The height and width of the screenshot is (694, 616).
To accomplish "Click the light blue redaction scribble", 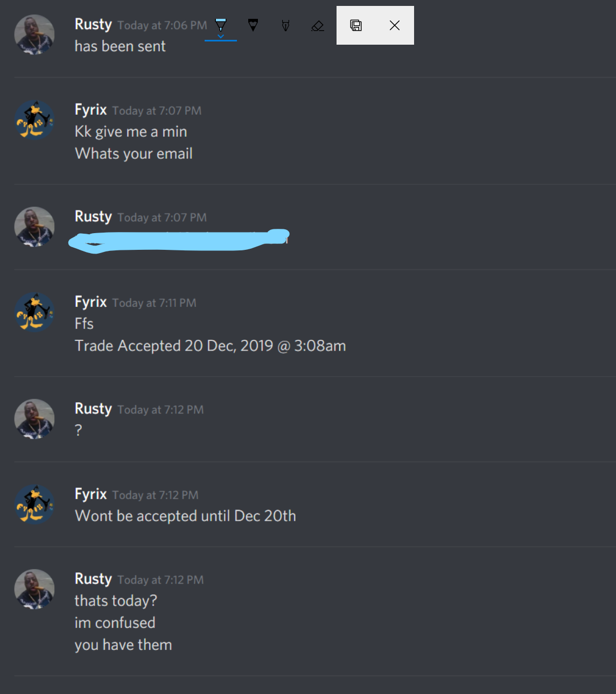I will click(x=179, y=241).
